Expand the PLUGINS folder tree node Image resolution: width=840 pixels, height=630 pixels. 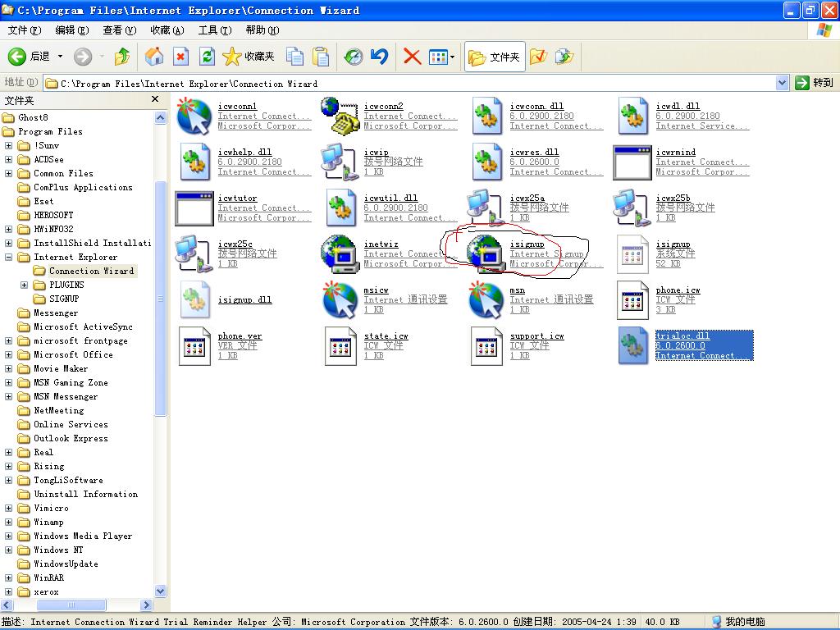coord(24,285)
